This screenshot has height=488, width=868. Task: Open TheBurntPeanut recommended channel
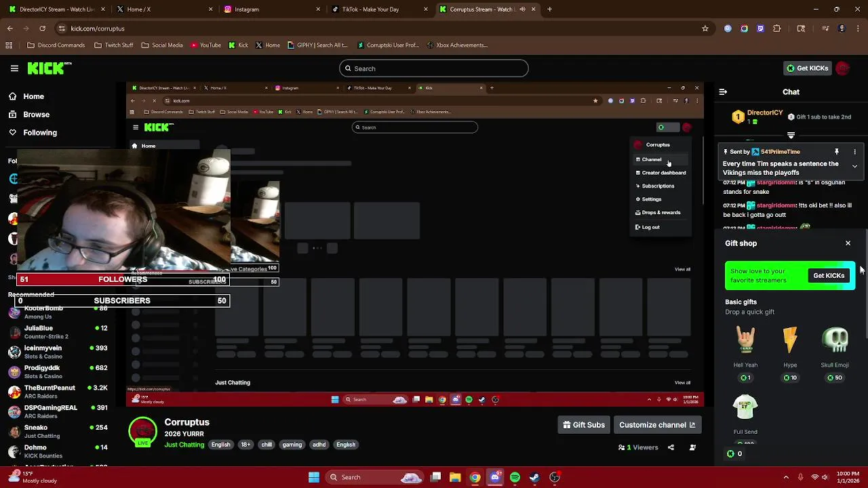point(58,392)
